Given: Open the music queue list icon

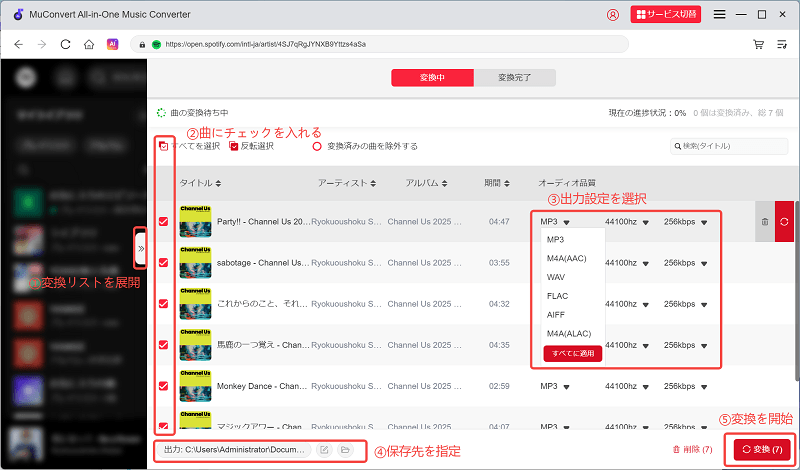Looking at the screenshot, I should (782, 44).
